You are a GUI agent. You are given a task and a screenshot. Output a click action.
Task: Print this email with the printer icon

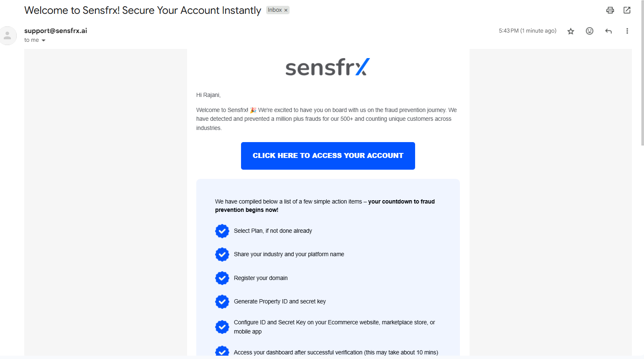click(x=610, y=10)
